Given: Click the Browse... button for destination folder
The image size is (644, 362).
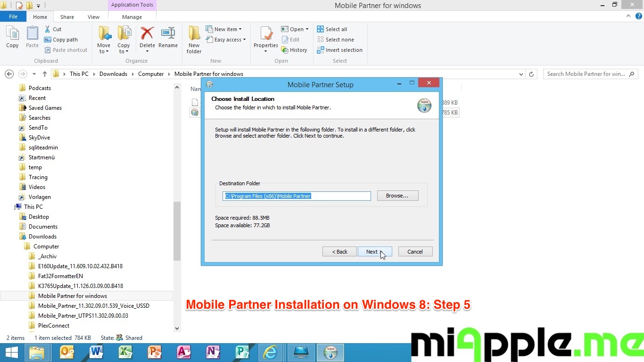Looking at the screenshot, I should pos(397,196).
